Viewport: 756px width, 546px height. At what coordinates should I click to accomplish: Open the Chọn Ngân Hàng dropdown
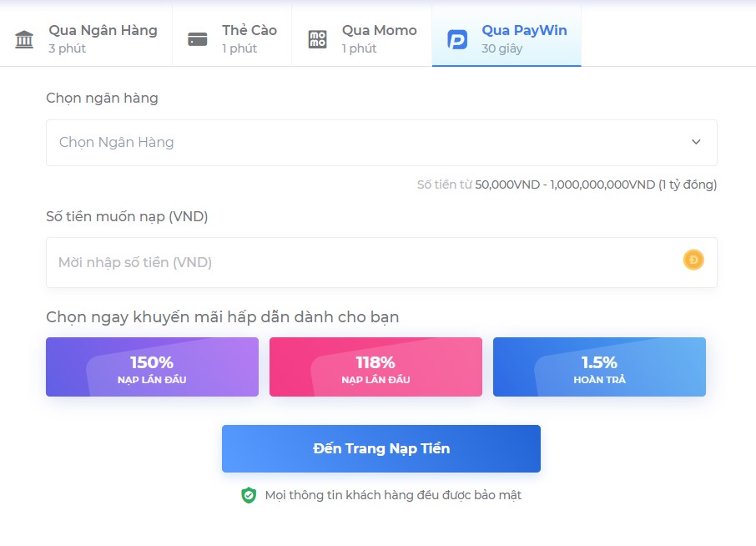381,143
